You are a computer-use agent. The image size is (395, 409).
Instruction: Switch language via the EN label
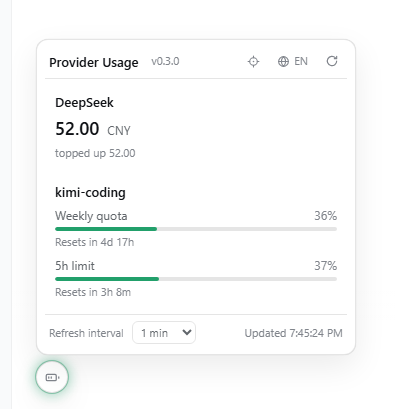pyautogui.click(x=301, y=62)
